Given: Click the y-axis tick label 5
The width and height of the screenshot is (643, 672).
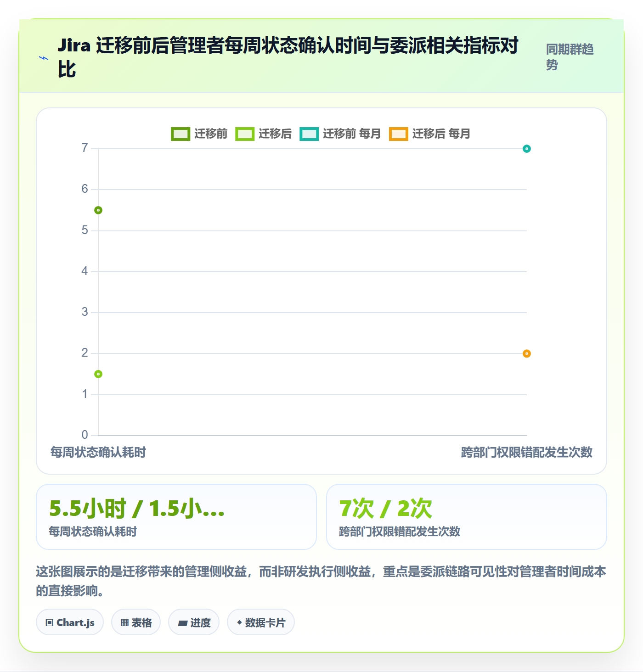Looking at the screenshot, I should tap(85, 230).
